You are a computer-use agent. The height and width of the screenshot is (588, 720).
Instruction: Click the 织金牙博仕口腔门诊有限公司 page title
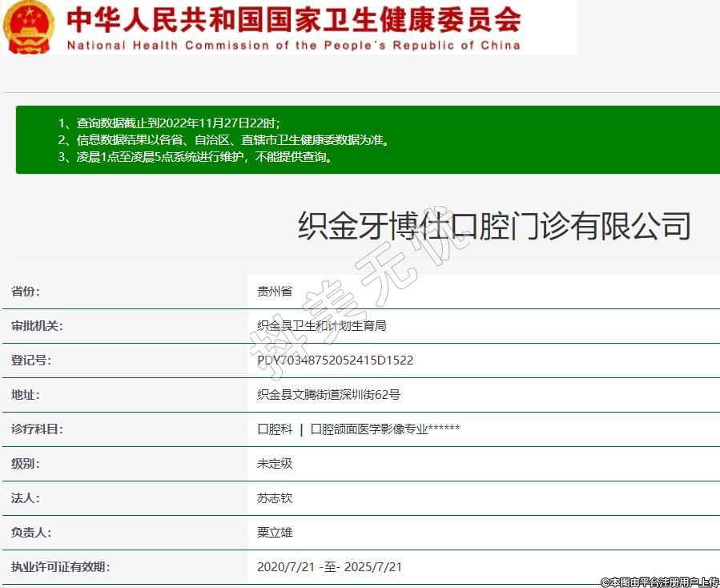click(x=494, y=226)
